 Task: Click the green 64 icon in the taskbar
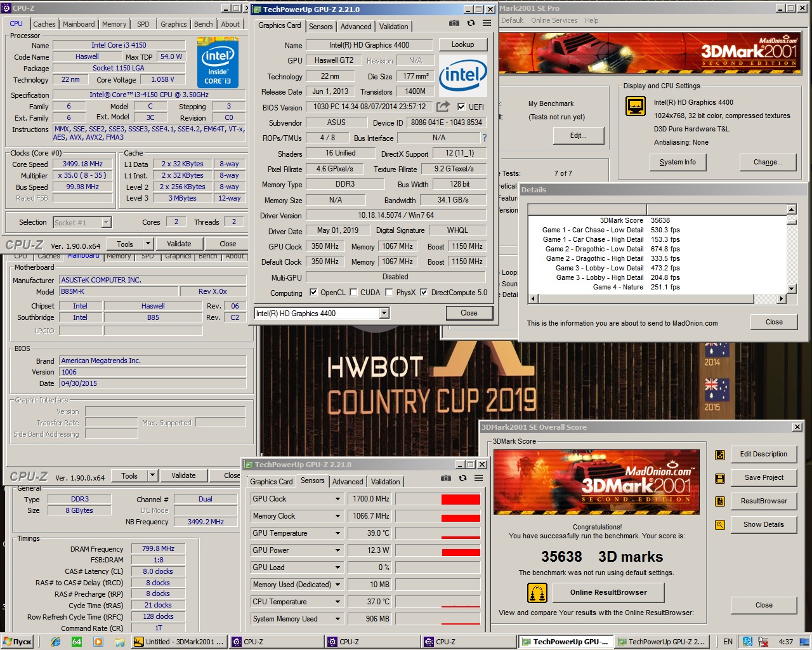pos(77,642)
